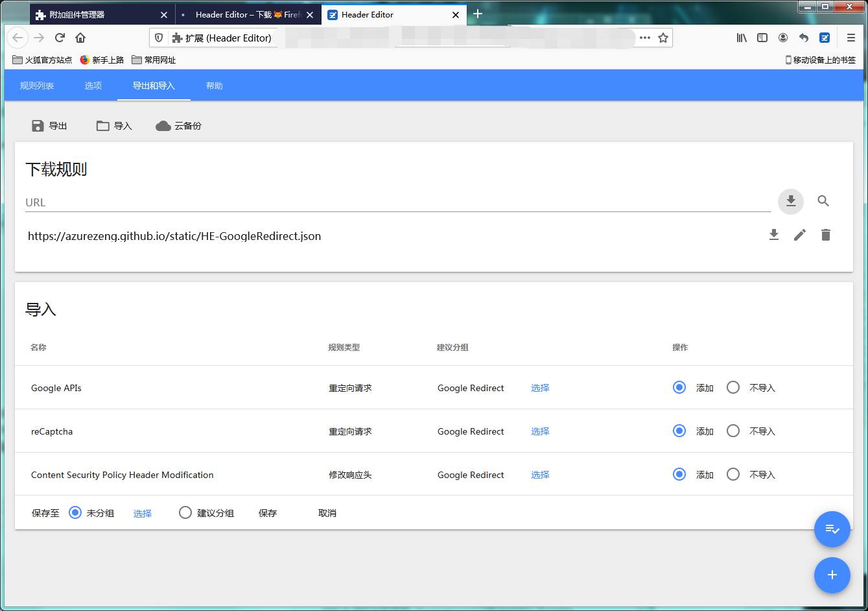
Task: Switch to the 选项 tab
Action: pyautogui.click(x=93, y=86)
